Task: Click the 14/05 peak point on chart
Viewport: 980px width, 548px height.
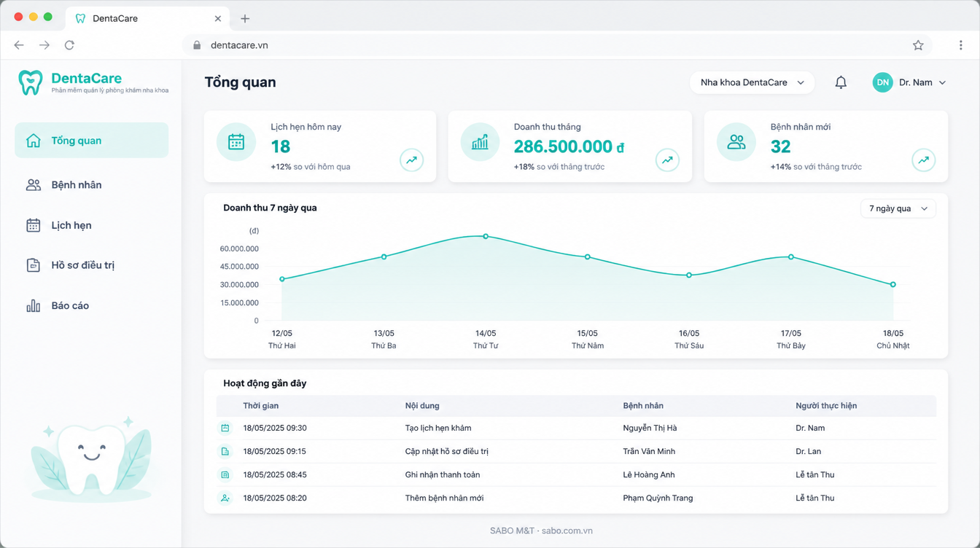Action: [x=486, y=237]
